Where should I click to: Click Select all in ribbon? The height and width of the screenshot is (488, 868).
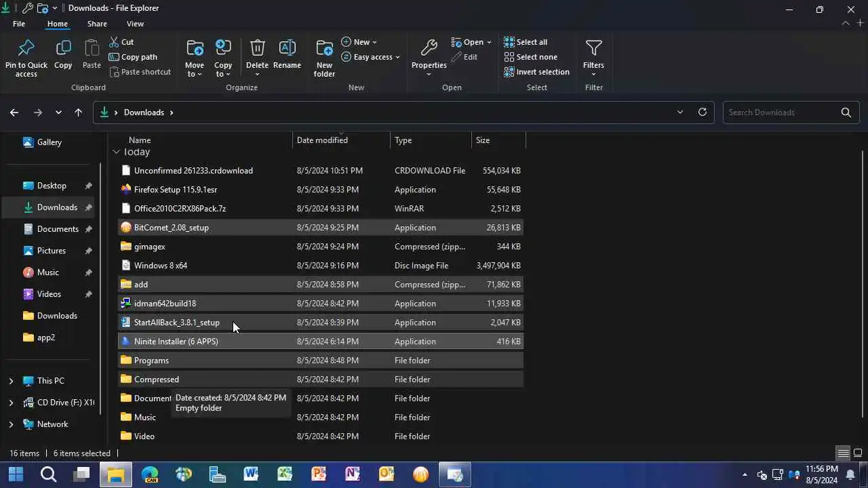pos(526,42)
